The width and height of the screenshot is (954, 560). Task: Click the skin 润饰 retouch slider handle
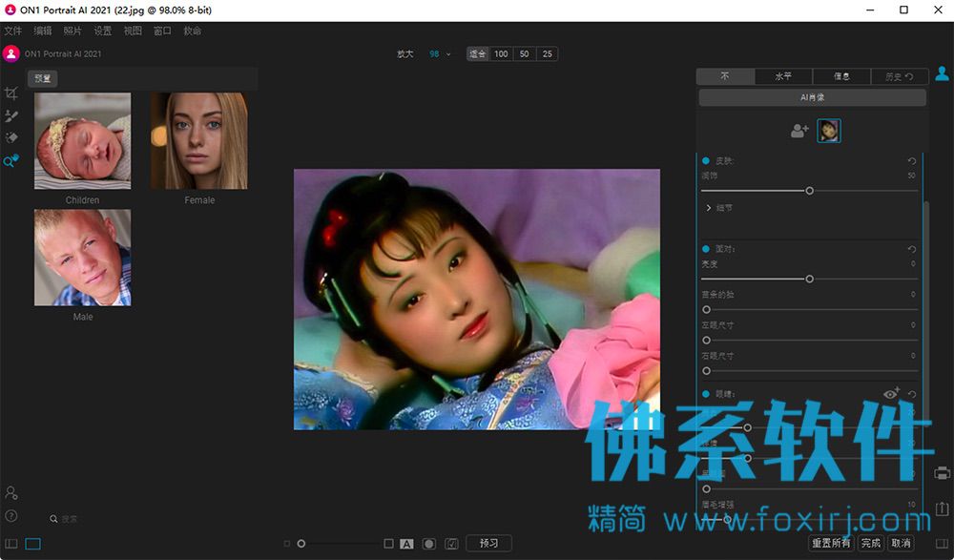[809, 191]
